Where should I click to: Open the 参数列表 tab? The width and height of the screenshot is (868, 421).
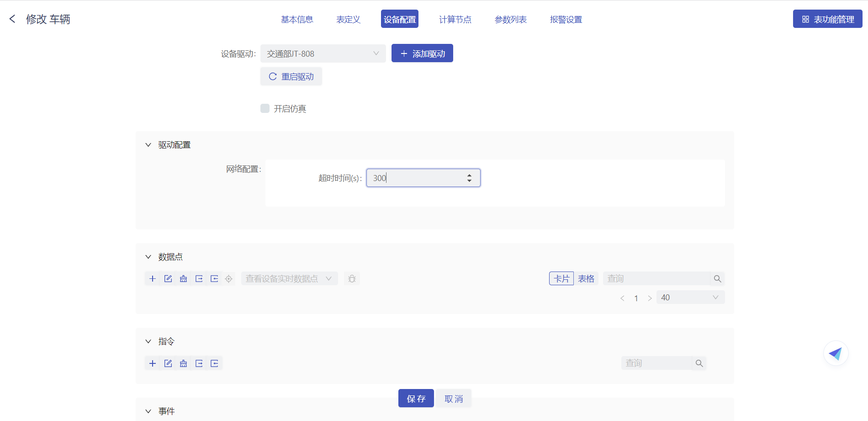coord(511,19)
